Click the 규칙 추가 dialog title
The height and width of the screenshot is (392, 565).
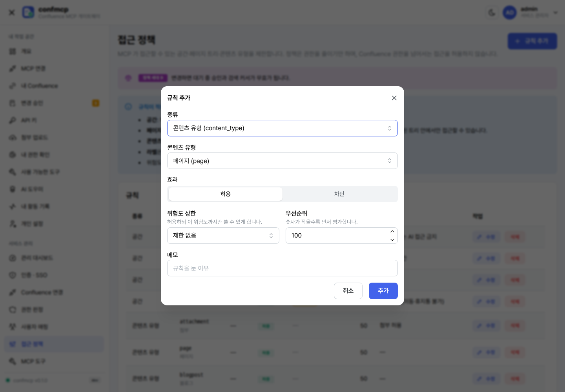tap(179, 98)
